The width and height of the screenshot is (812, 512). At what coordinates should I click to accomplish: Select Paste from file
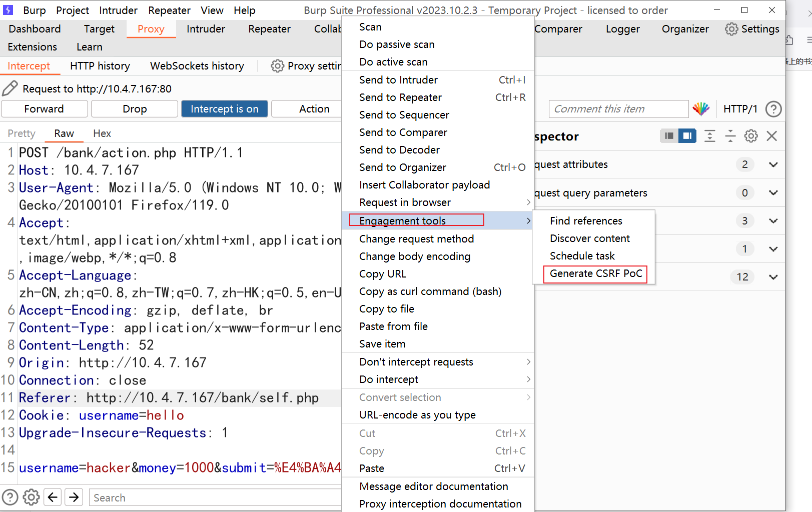(438, 326)
